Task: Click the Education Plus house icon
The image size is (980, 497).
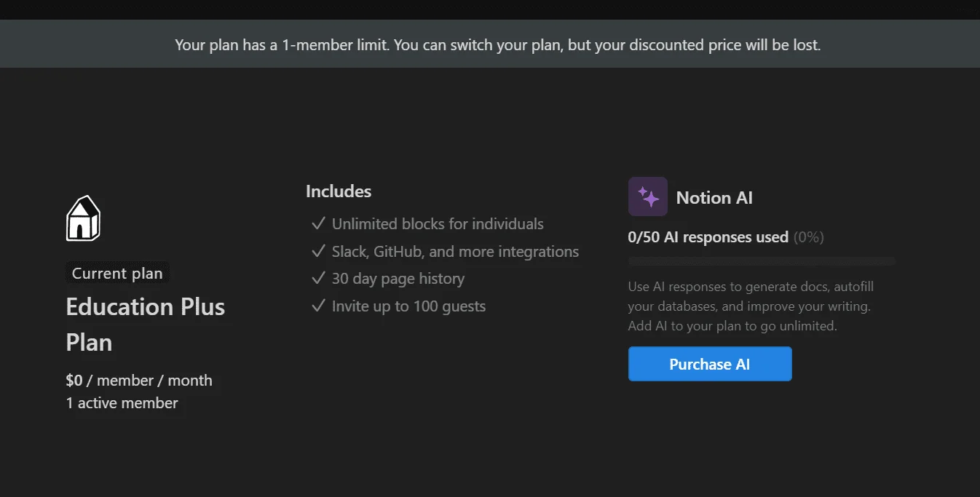Action: click(x=83, y=218)
